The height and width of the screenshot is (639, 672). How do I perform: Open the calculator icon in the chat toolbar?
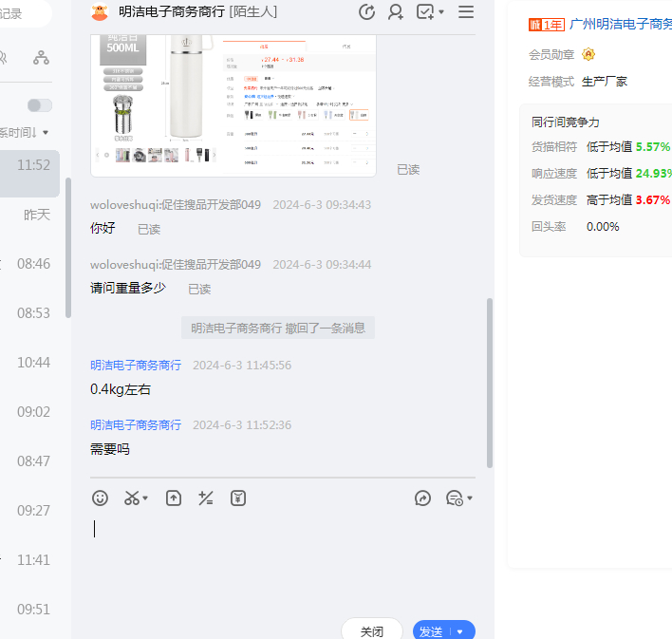[205, 498]
